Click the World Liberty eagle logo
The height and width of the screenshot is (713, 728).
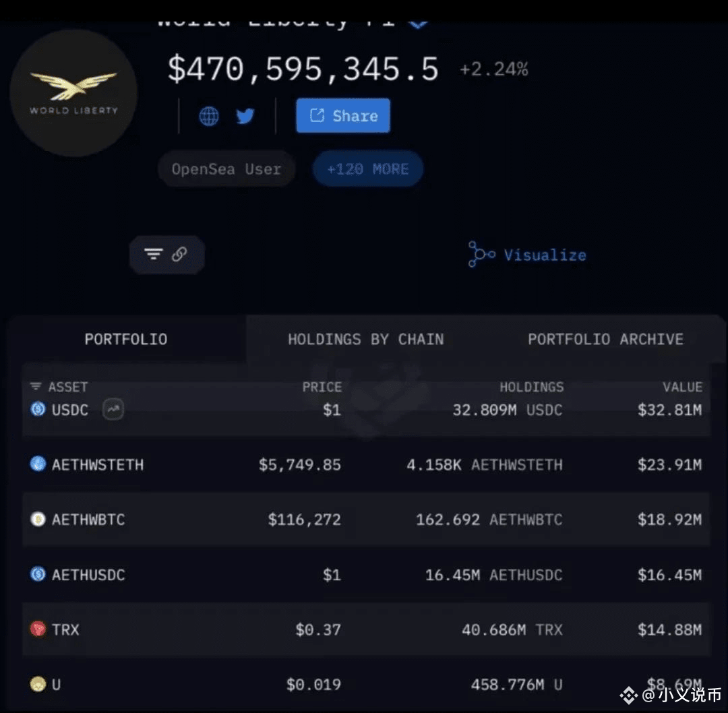click(74, 93)
